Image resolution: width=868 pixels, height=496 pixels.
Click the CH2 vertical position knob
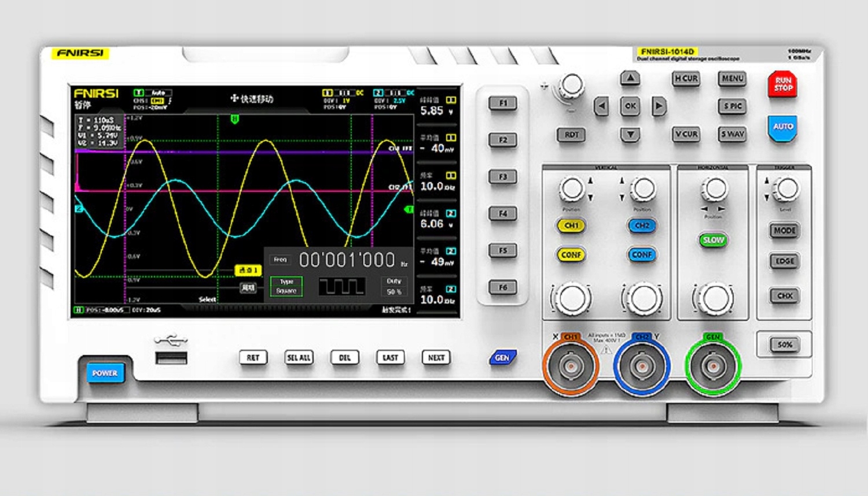643,188
